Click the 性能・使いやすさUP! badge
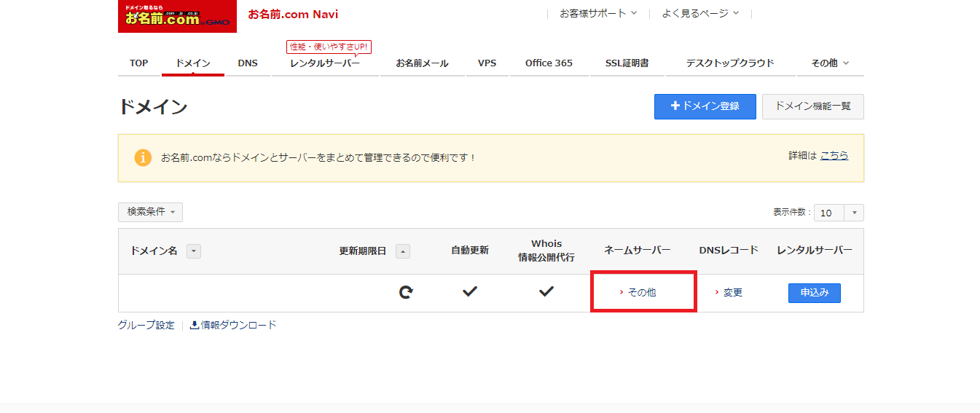Viewport: 980px width, 413px height. [329, 47]
